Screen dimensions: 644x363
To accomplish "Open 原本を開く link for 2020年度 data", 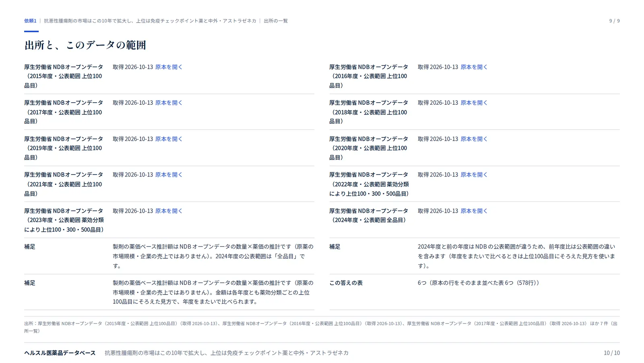I will point(474,139).
